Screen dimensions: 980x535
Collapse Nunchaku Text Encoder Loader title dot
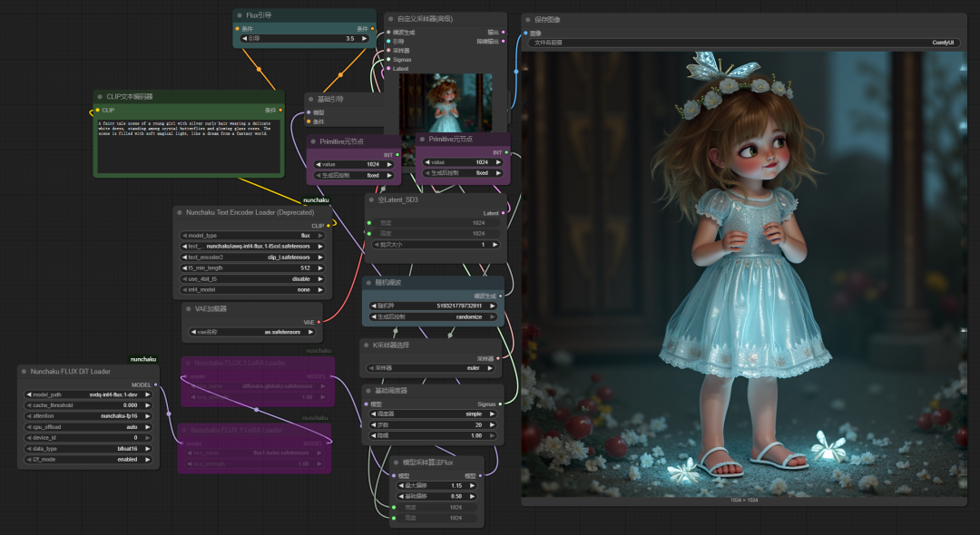180,212
